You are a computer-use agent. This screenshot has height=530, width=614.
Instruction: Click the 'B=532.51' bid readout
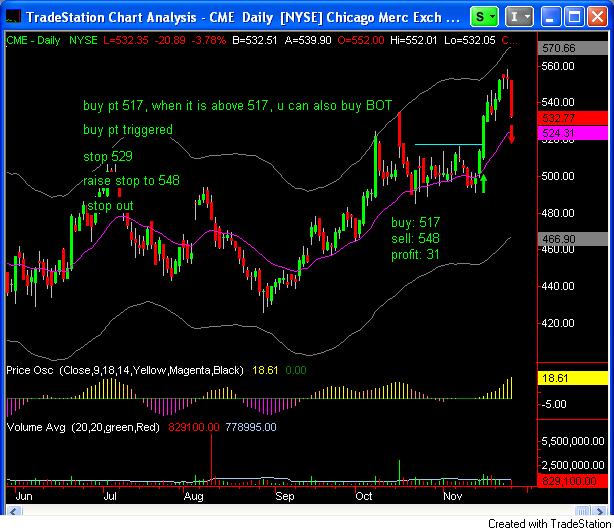point(255,40)
